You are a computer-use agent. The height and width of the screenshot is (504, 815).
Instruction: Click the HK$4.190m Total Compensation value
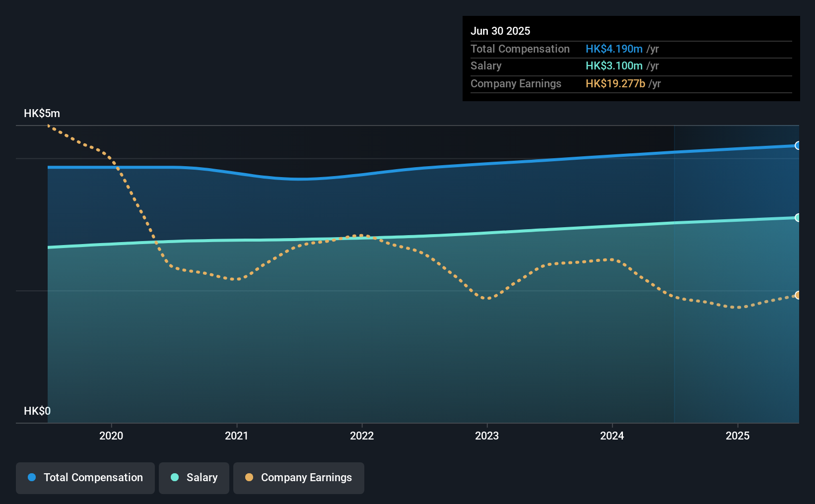coord(613,49)
